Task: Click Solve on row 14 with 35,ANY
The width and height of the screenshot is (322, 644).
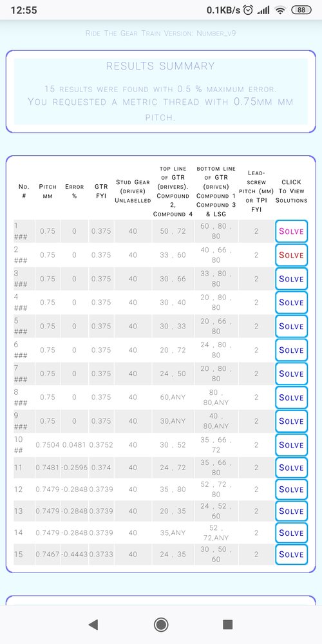Action: 291,533
